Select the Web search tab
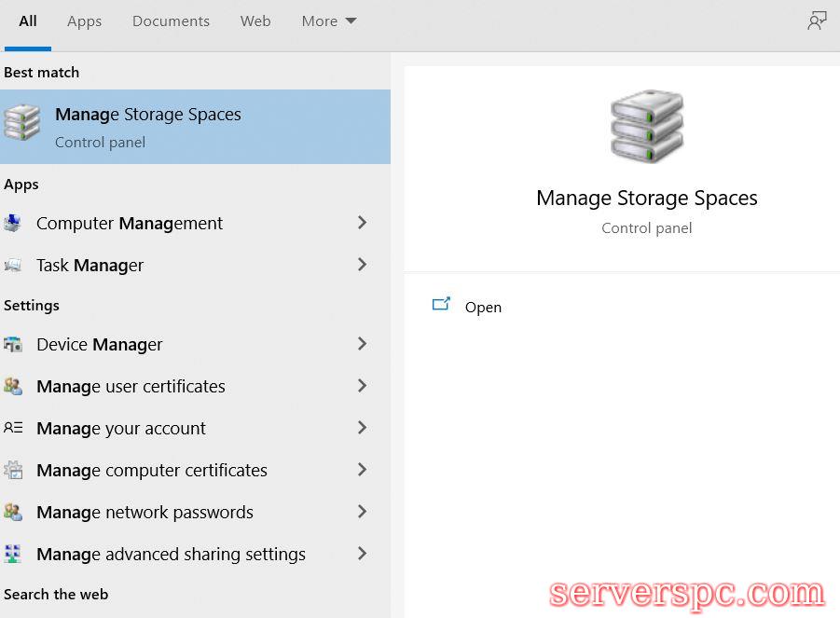The image size is (840, 618). [x=255, y=21]
